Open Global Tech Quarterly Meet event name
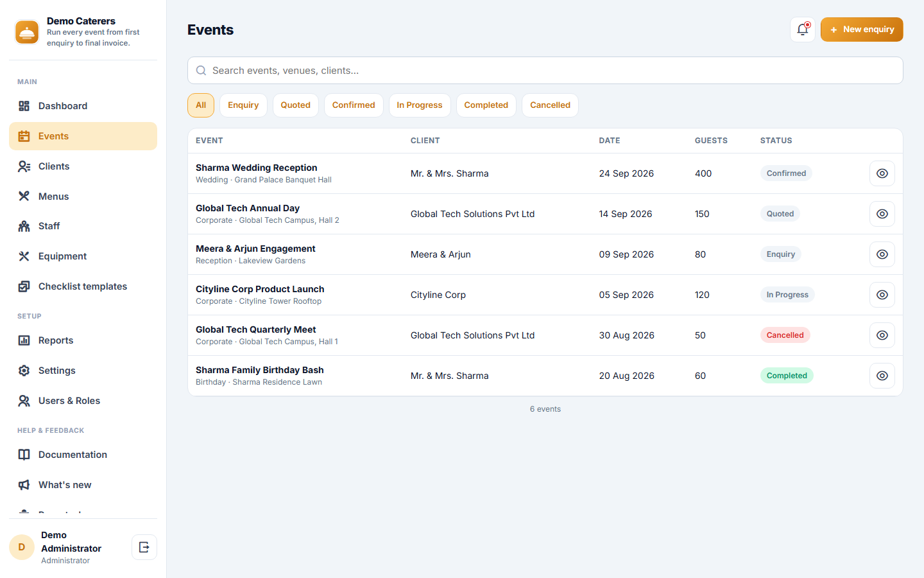The height and width of the screenshot is (578, 924). [256, 329]
